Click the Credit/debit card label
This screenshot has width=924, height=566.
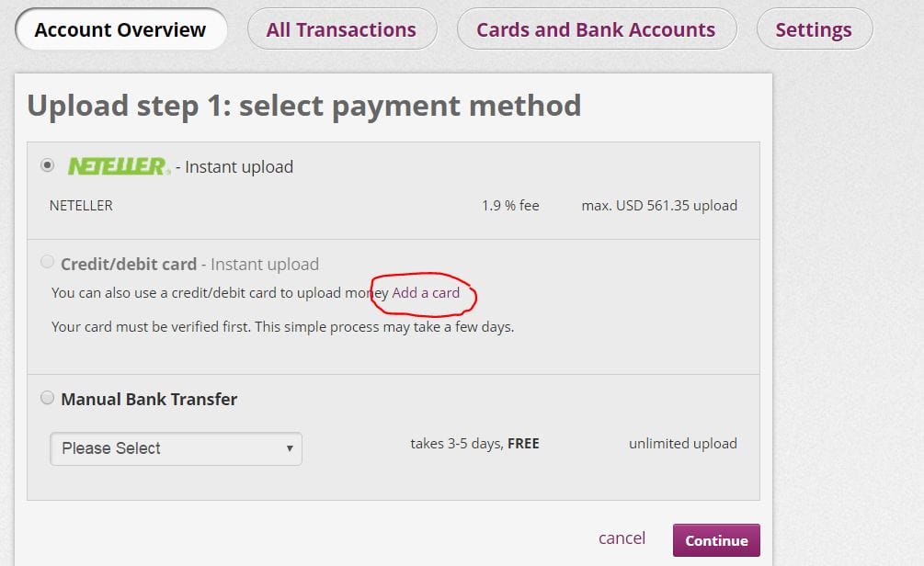click(129, 264)
